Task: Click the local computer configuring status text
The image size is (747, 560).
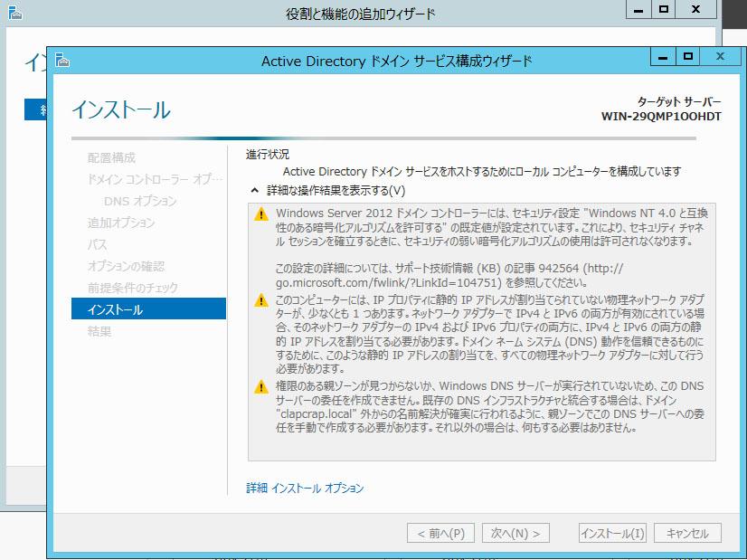Action: (482, 172)
